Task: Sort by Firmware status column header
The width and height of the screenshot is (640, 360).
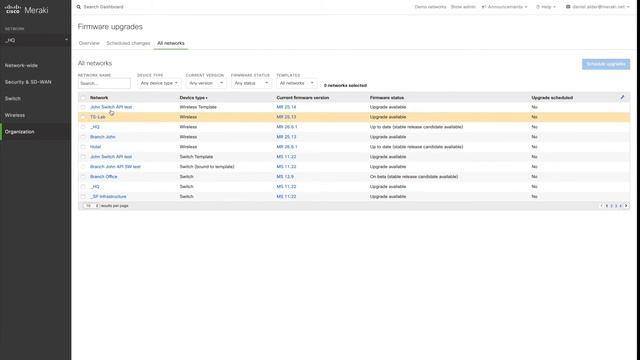Action: pyautogui.click(x=387, y=98)
